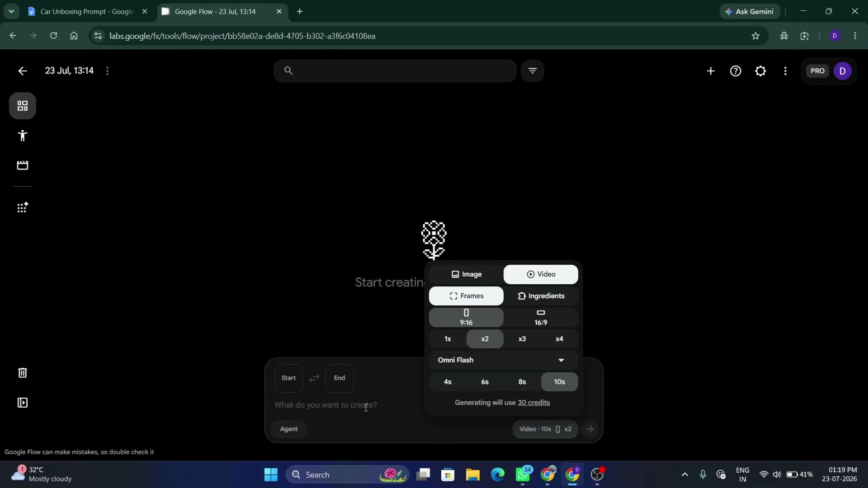
Task: Select the grid dashboard icon in sidebar
Action: click(x=23, y=106)
